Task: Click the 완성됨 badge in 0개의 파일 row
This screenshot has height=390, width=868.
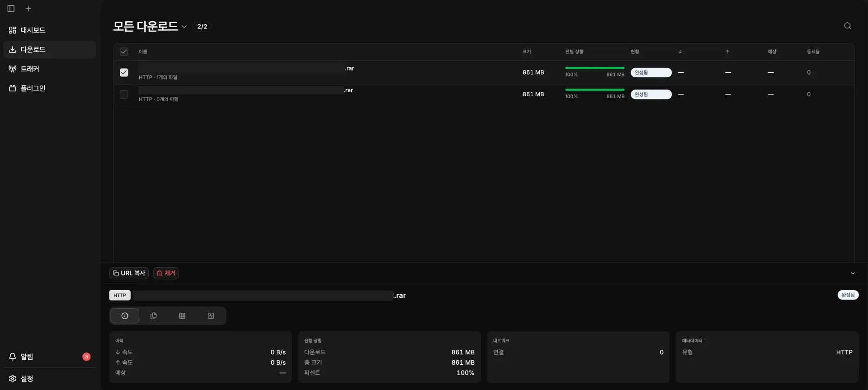Action: [x=651, y=94]
